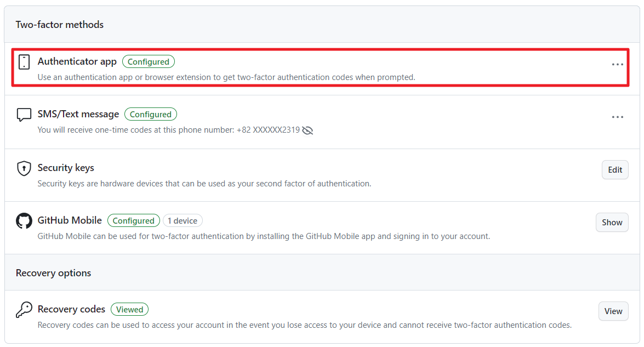This screenshot has width=644, height=347.
Task: Click the 'Use an authentication app' description
Action: point(226,77)
